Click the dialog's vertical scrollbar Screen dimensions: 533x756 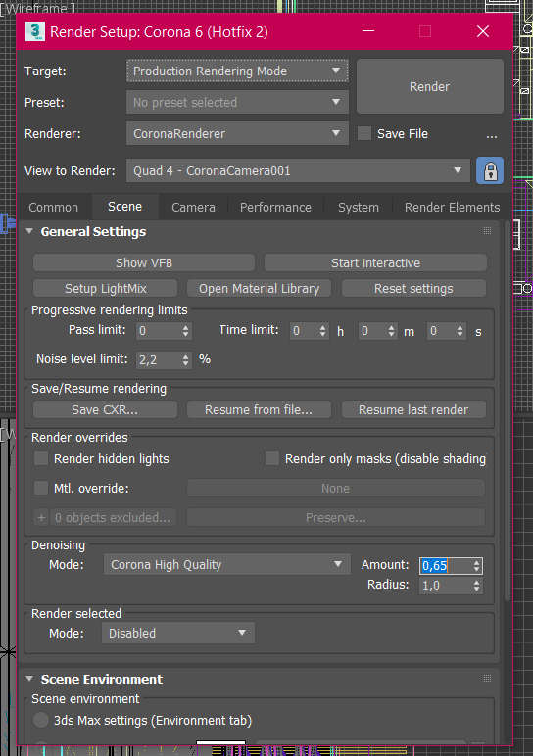tap(507, 409)
